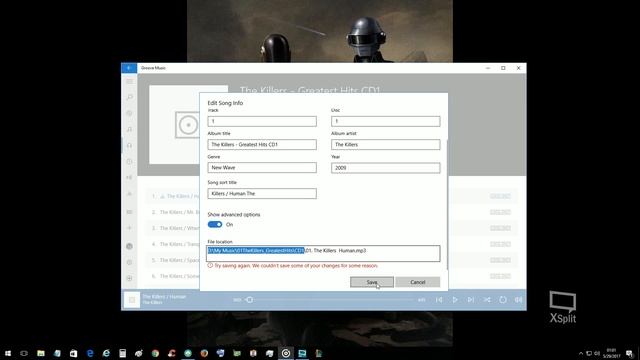This screenshot has width=640, height=360.
Task: Click the Album artist field
Action: [x=386, y=144]
